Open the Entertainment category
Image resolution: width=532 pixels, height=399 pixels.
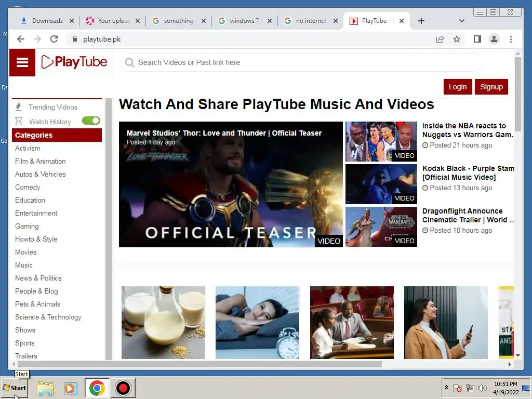(36, 213)
